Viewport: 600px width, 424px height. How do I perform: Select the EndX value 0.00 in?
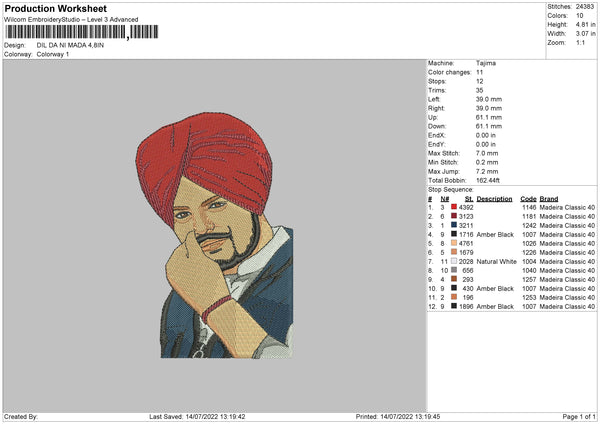tap(486, 135)
